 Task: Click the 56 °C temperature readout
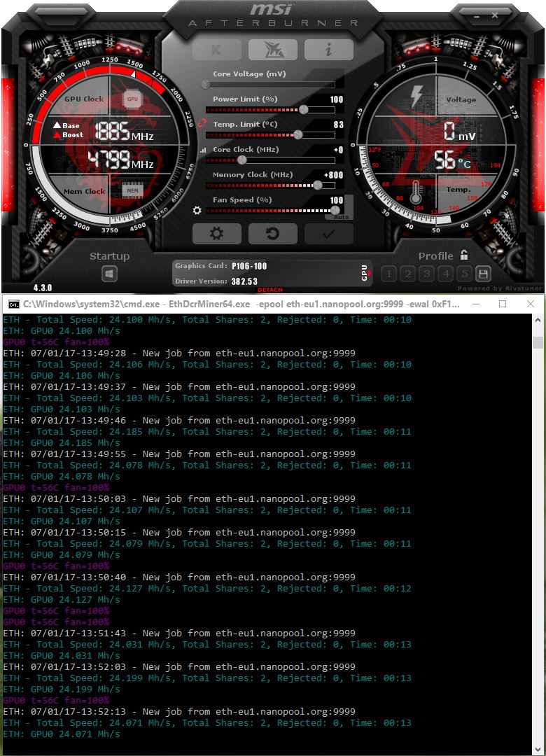pos(452,160)
